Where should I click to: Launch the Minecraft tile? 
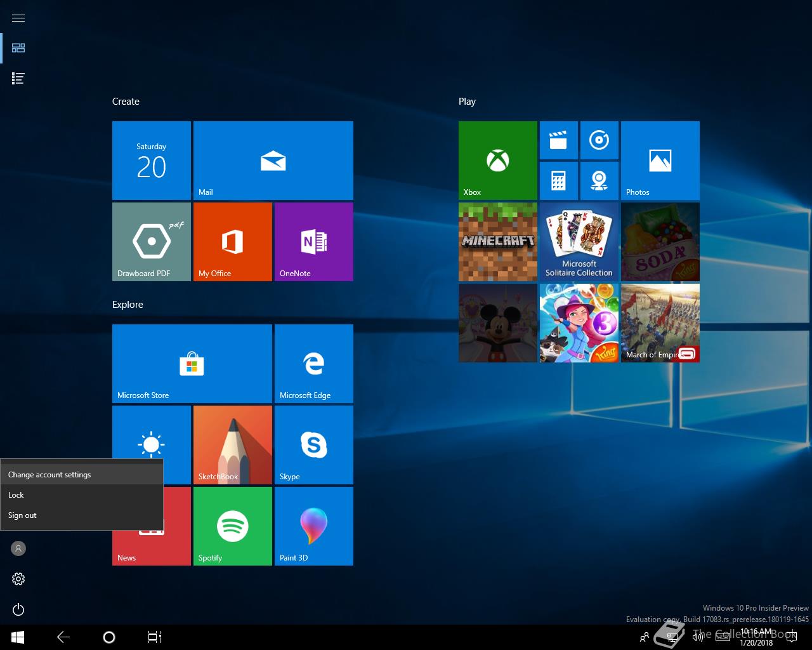498,242
